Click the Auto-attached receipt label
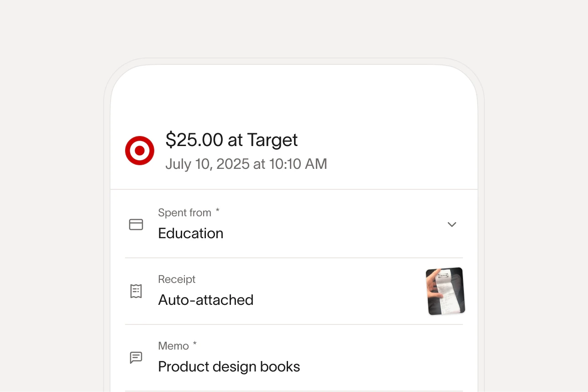The image size is (588, 392). tap(205, 300)
